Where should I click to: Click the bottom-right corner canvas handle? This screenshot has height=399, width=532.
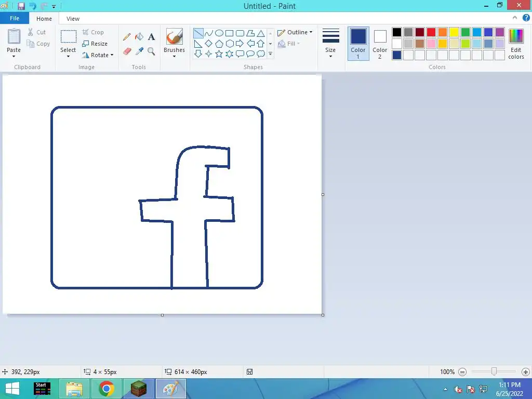pyautogui.click(x=323, y=315)
